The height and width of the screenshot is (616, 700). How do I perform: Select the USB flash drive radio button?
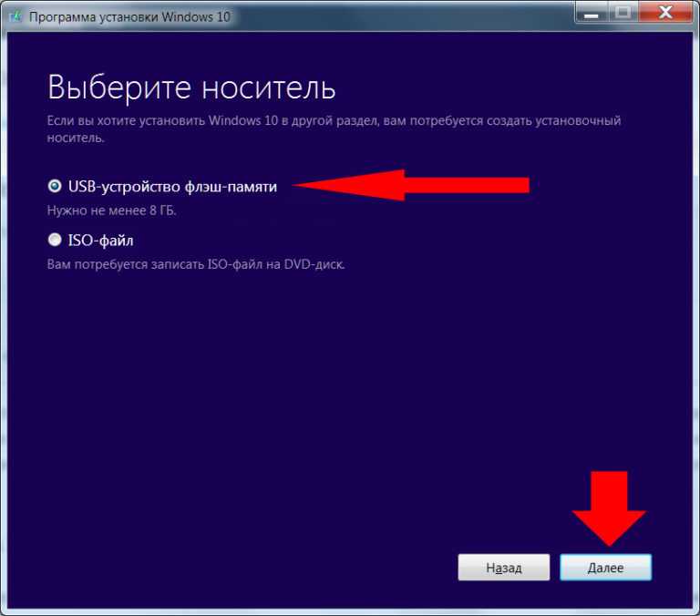pos(55,186)
